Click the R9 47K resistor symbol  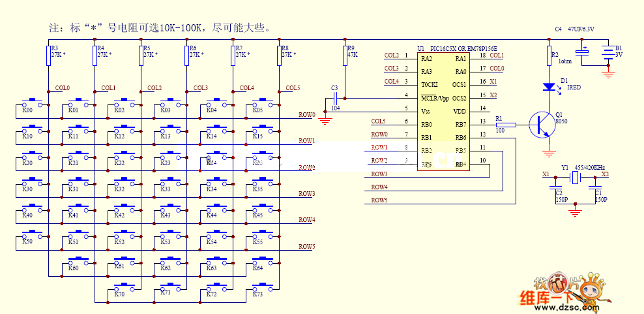345,56
